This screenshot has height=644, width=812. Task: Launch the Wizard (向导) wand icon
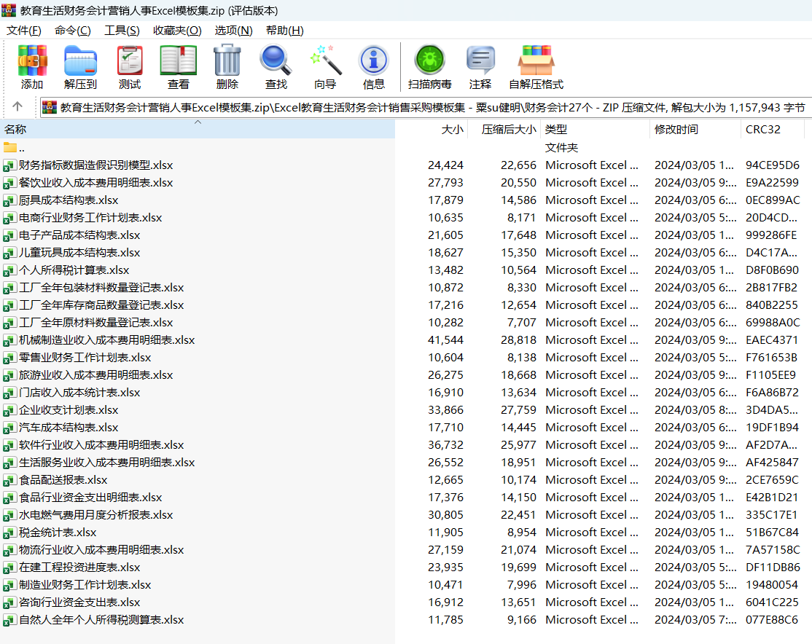pos(325,66)
